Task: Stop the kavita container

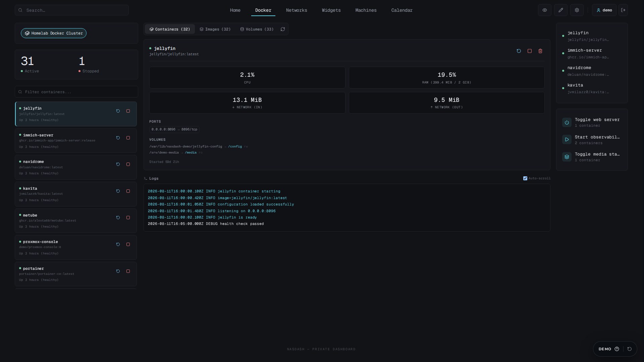Action: tap(128, 191)
